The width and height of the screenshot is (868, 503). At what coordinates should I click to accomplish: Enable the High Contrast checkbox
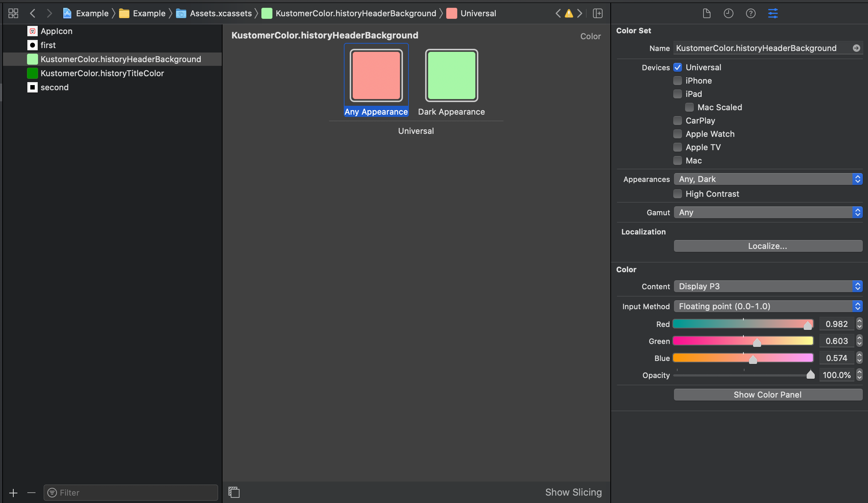[677, 194]
